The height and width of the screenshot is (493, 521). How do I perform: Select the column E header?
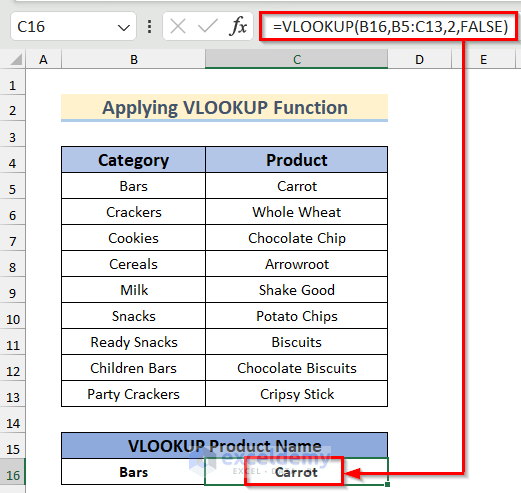483,59
